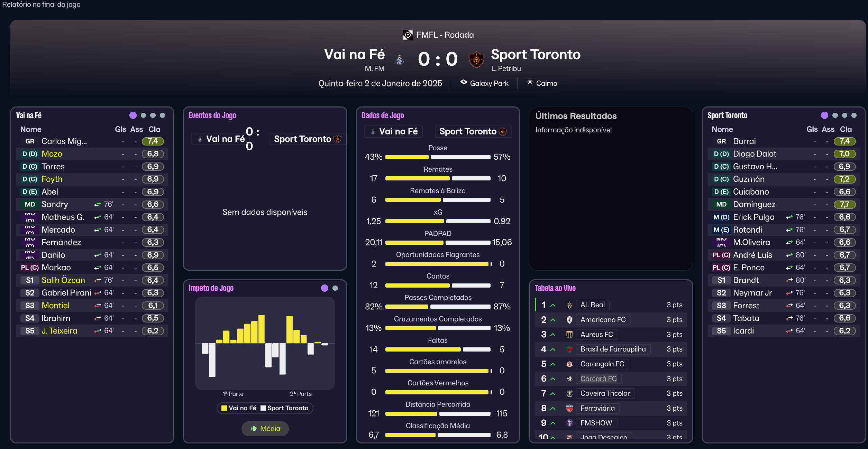Click the up chevron beside Carcará FC rank
868x449 pixels.
553,379
